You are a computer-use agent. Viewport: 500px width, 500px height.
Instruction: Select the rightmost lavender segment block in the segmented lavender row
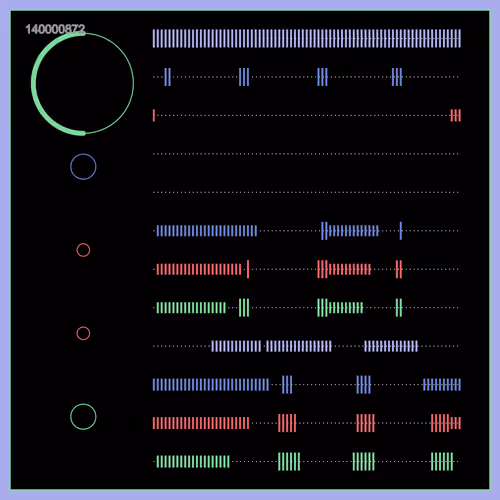point(391,346)
